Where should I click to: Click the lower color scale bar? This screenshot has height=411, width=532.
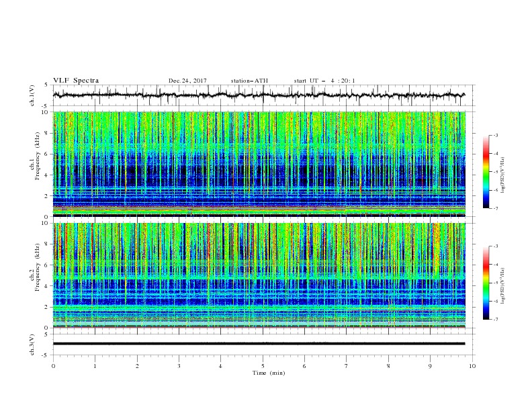[486, 283]
